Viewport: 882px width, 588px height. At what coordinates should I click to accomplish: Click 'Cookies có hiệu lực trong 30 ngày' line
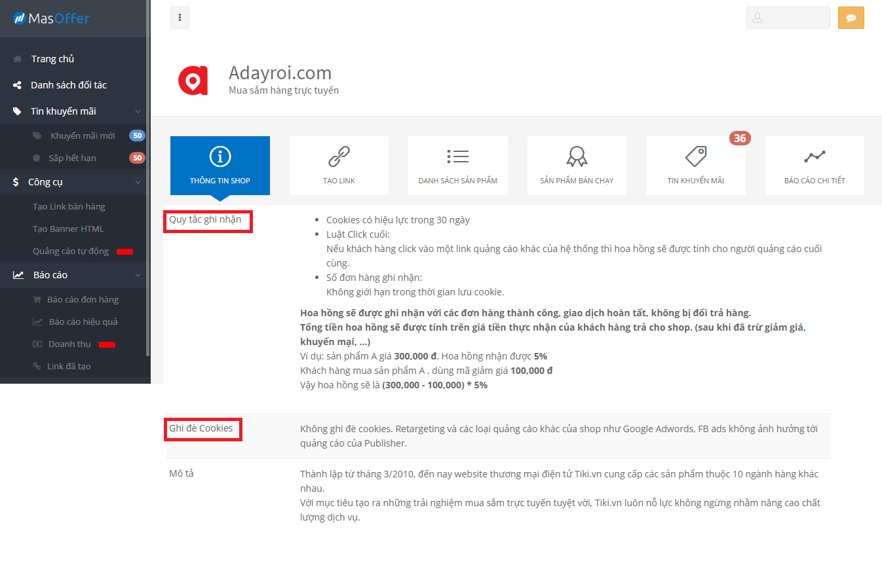(398, 220)
